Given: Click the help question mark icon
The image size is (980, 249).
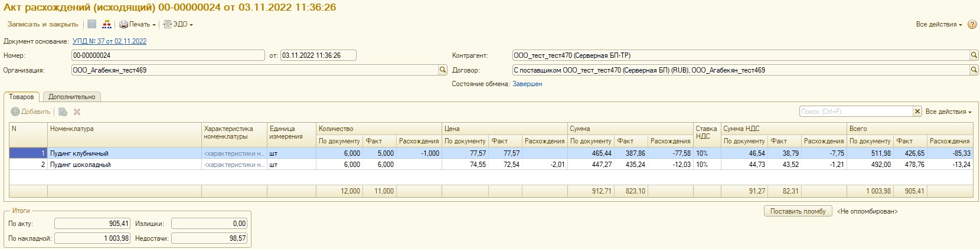Looking at the screenshot, I should coord(972,24).
